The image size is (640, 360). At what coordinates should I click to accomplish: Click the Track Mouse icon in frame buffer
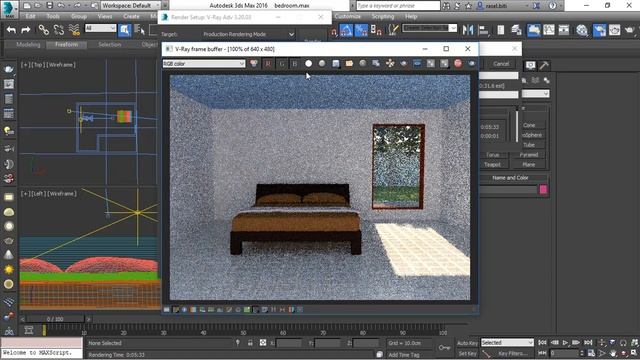[390, 63]
